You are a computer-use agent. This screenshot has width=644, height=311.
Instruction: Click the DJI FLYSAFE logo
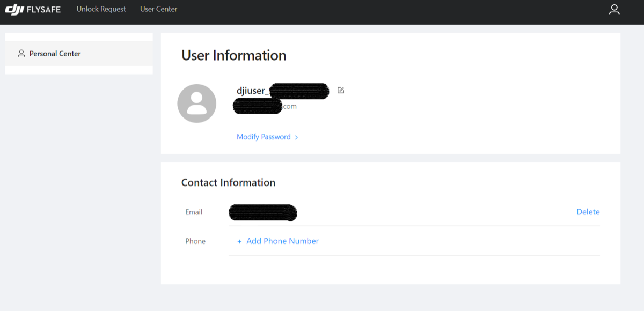coord(32,9)
